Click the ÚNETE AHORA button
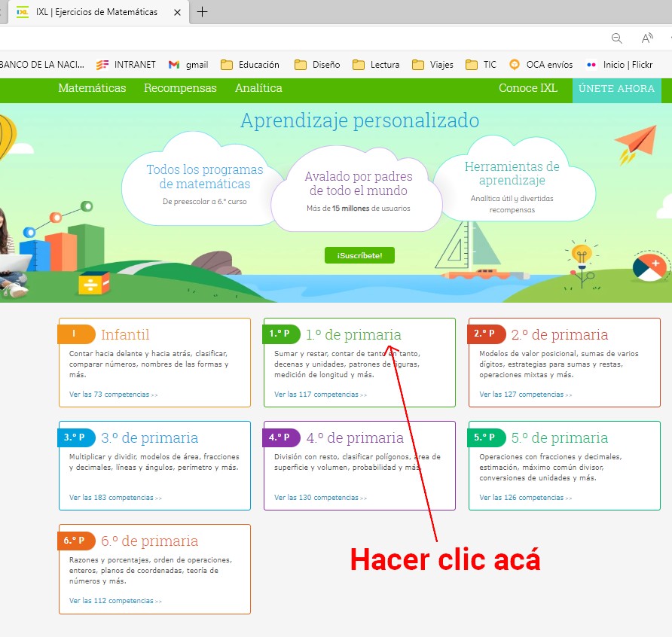This screenshot has width=672, height=637. 617,89
